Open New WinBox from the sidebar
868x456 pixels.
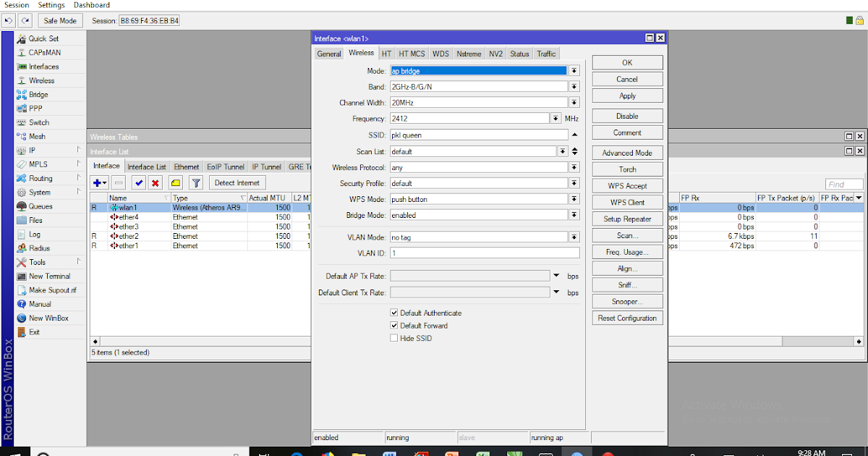point(48,318)
